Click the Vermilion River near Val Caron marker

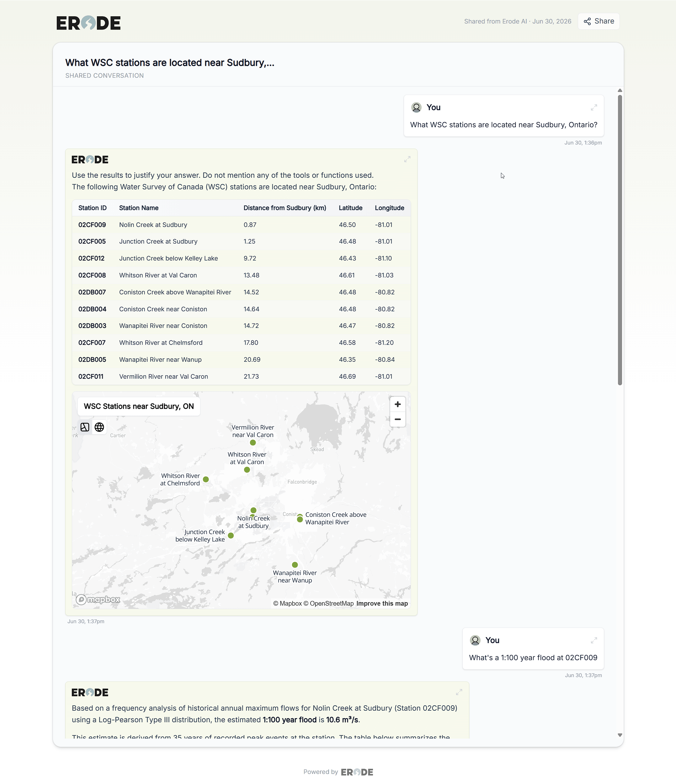point(253,443)
